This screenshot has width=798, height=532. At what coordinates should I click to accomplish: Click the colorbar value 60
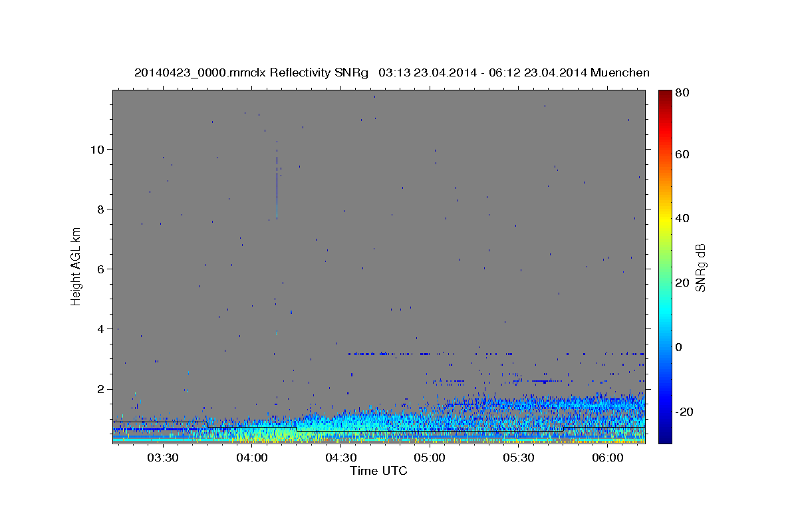(x=684, y=154)
